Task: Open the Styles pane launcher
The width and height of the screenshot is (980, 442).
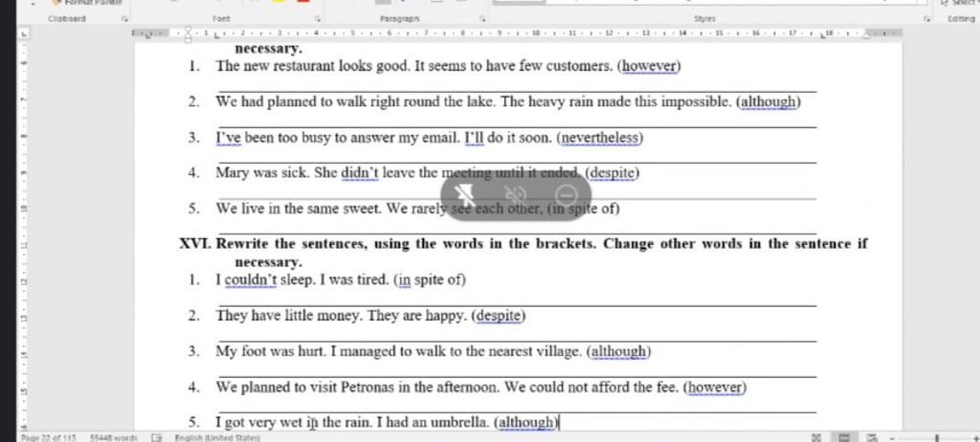Action: point(926,19)
